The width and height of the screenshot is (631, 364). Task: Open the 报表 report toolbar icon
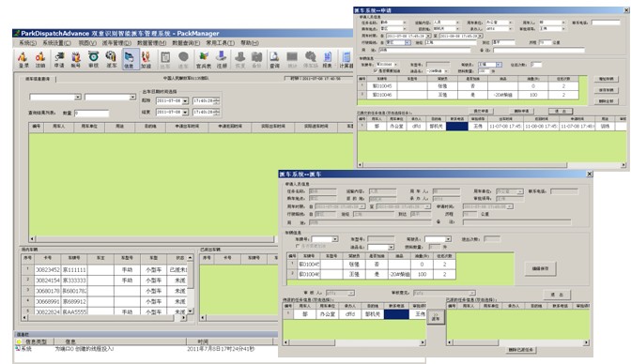(328, 59)
